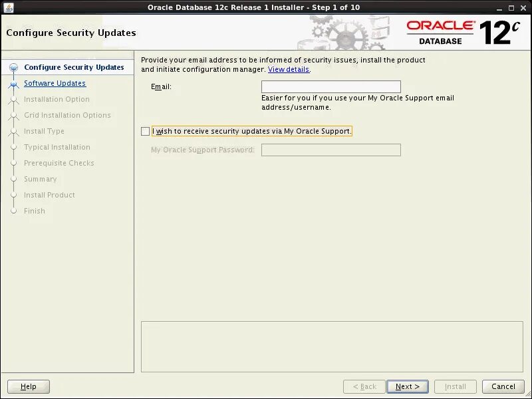Click the Summary step
532x399 pixels.
40,179
